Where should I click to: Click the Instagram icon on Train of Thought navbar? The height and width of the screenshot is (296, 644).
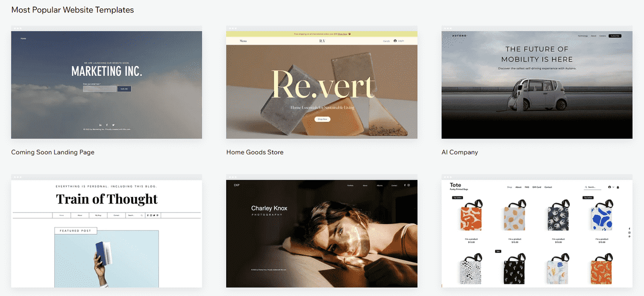[151, 215]
